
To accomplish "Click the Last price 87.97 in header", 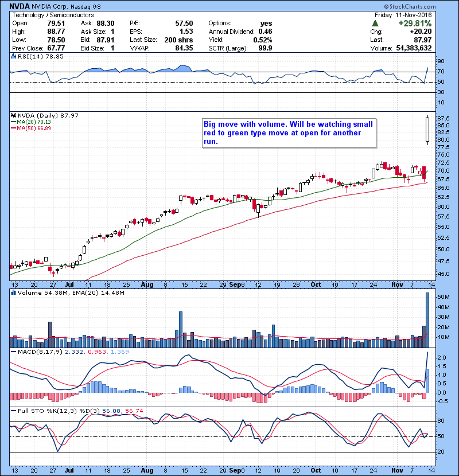I will pyautogui.click(x=422, y=40).
